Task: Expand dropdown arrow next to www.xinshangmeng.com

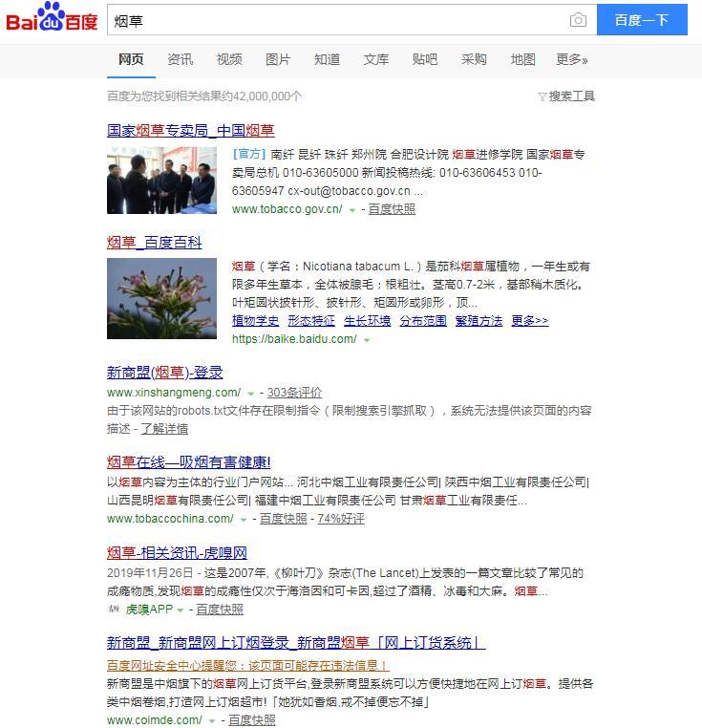Action: pyautogui.click(x=251, y=394)
